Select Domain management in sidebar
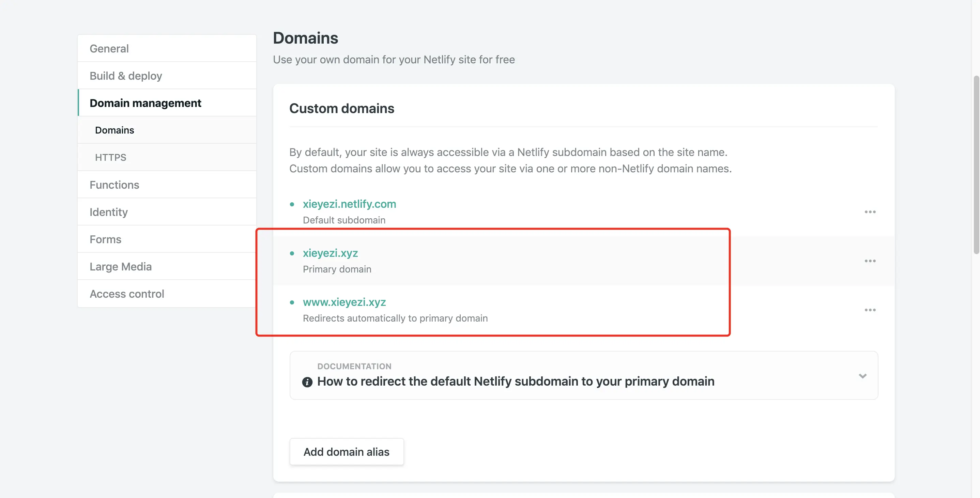This screenshot has width=980, height=498. tap(145, 103)
